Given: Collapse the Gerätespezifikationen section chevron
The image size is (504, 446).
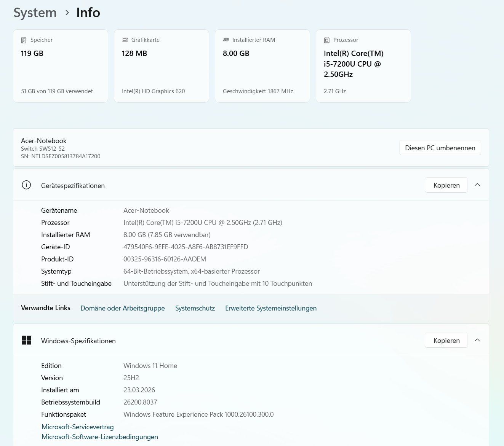Looking at the screenshot, I should point(477,185).
